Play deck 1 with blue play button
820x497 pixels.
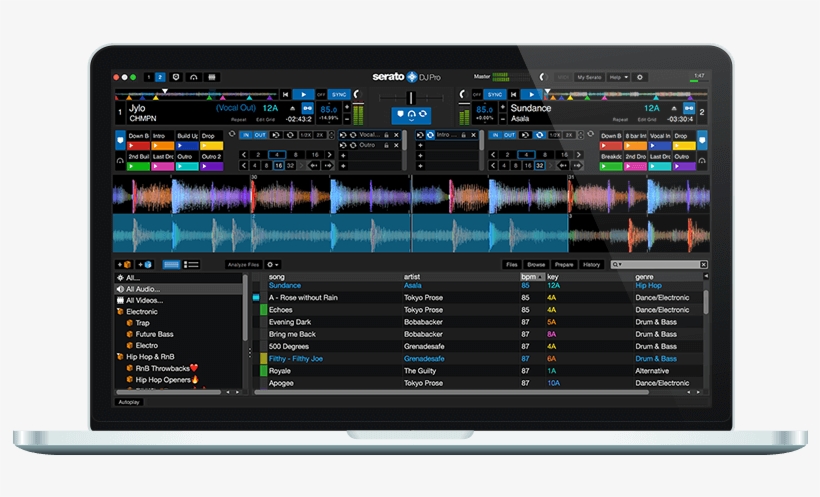pos(303,95)
